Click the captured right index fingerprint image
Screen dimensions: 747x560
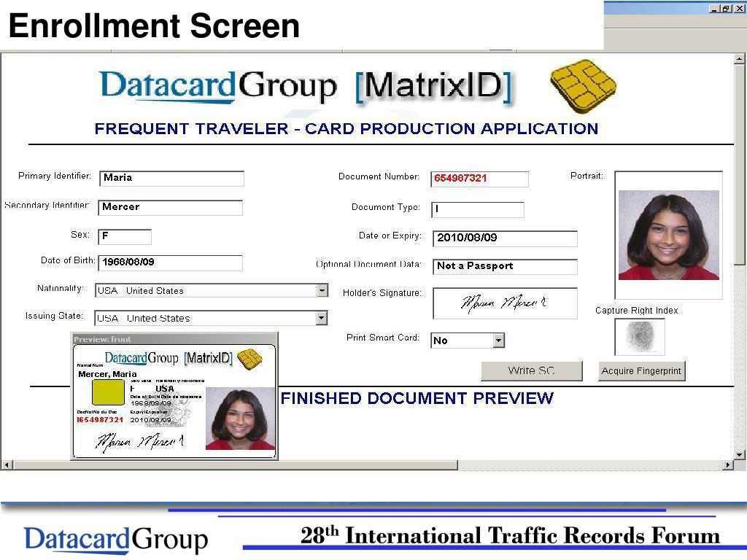click(x=639, y=336)
